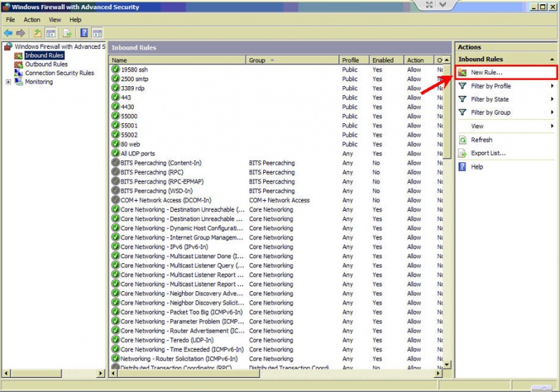
Task: Click the rules list horizontal scrollbar right arrow
Action: click(x=438, y=373)
